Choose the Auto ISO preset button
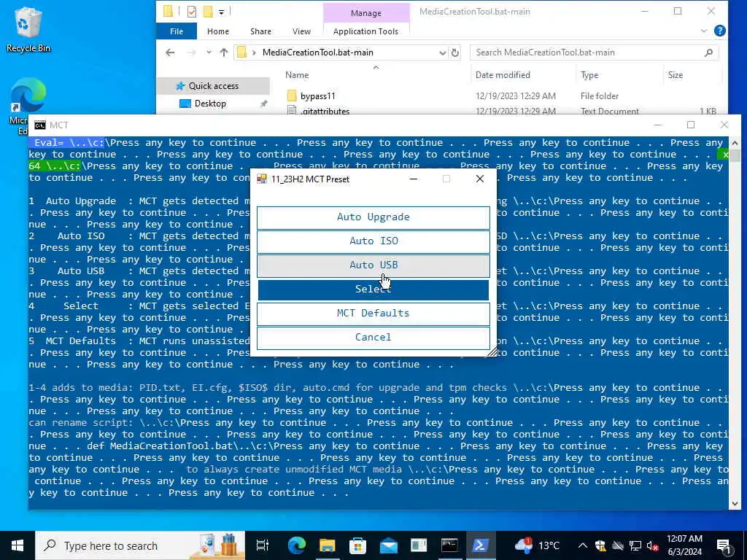 [x=373, y=241]
